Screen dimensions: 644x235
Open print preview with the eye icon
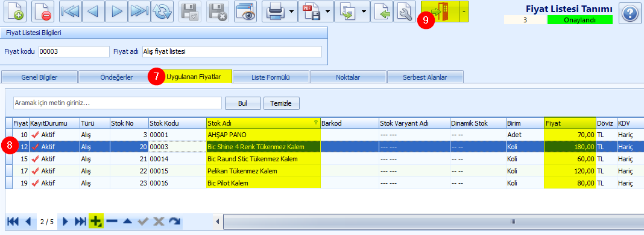click(x=245, y=11)
